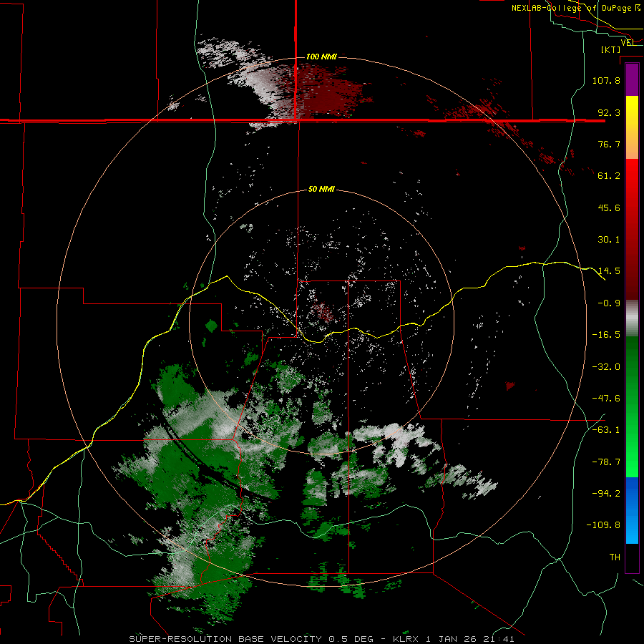Click the -78.7 velocity scale value
The image size is (644, 644).
(x=606, y=462)
